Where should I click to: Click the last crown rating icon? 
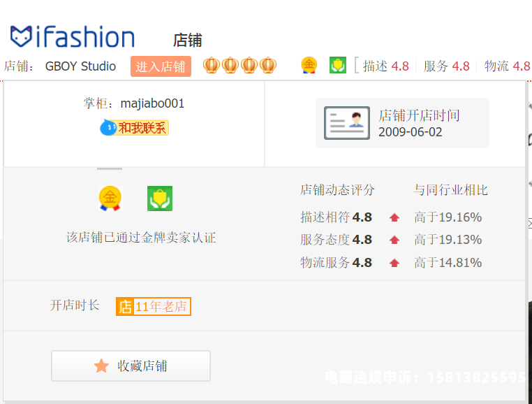pos(268,66)
